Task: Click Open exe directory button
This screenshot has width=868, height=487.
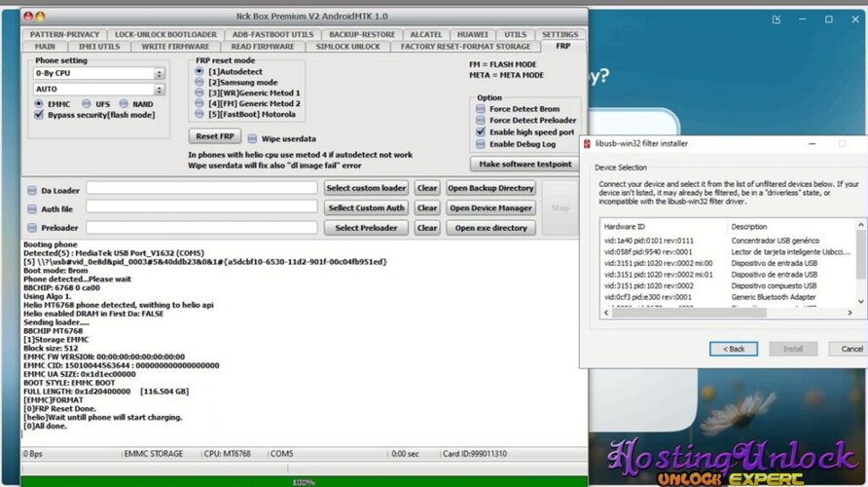Action: coord(490,228)
